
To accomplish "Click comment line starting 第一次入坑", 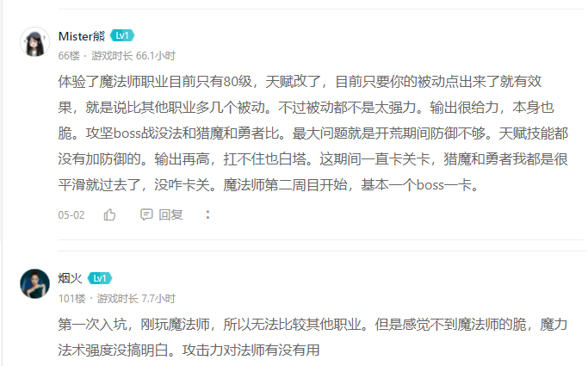I will [x=313, y=325].
